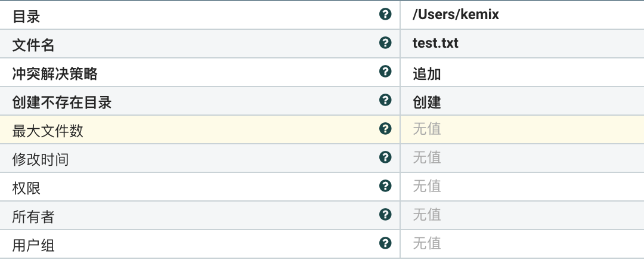This screenshot has height=260, width=644.
Task: Open help tooltip icon for 修改时间
Action: [385, 157]
